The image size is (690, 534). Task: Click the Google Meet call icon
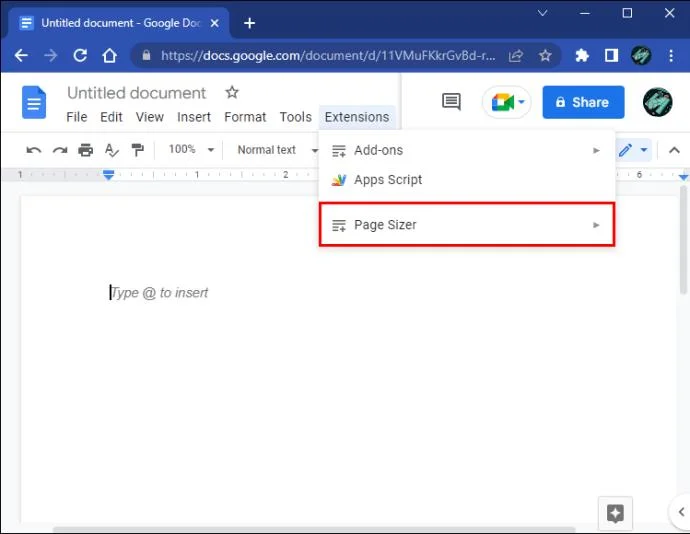point(503,102)
